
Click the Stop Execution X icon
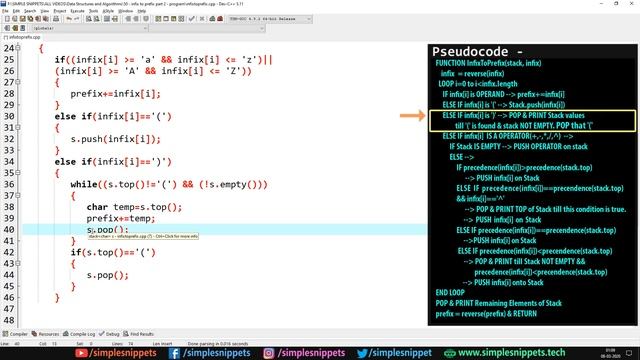(x=202, y=19)
